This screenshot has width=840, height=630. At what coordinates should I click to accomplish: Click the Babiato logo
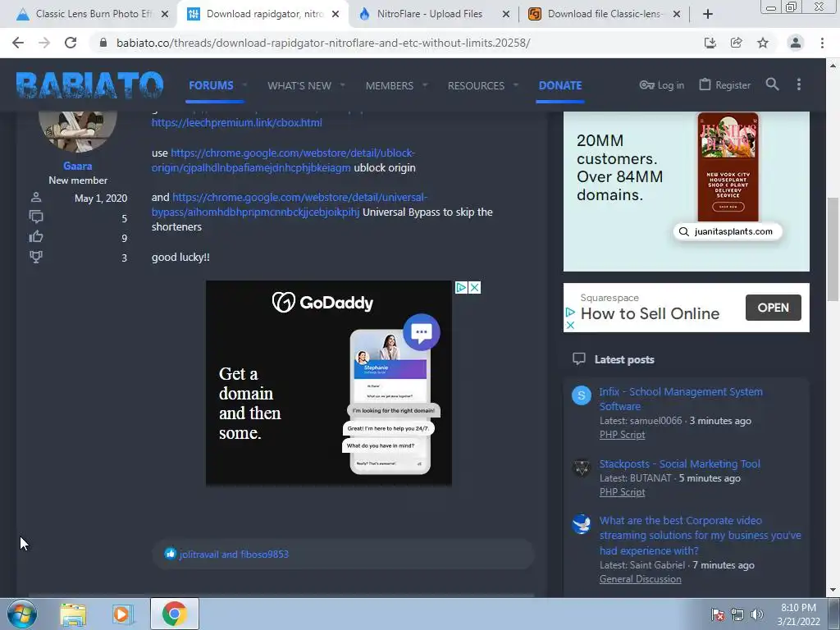(x=90, y=85)
